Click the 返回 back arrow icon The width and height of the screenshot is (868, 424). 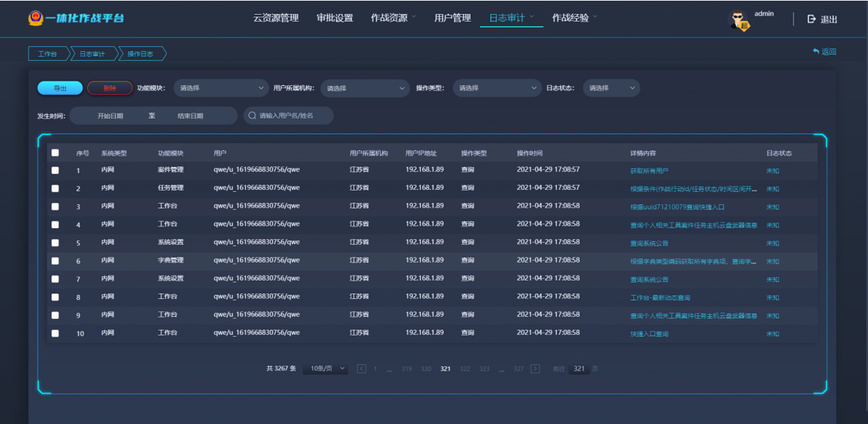tap(816, 52)
